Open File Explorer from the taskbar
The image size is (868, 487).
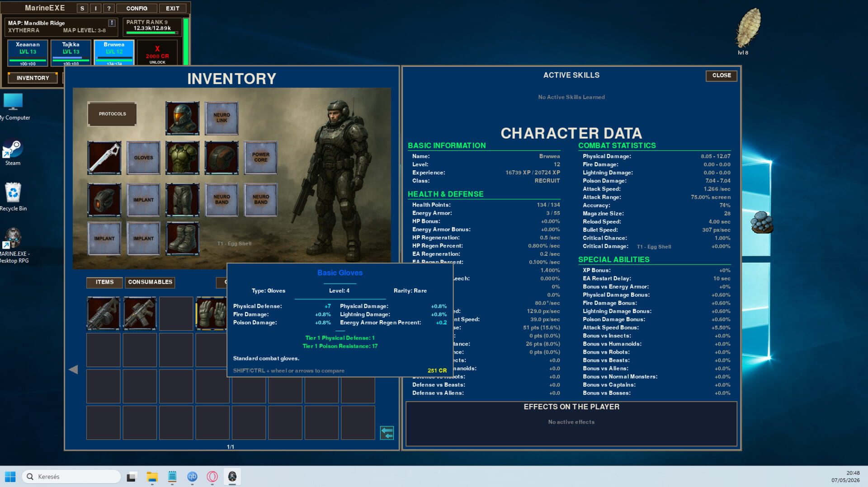coord(152,477)
